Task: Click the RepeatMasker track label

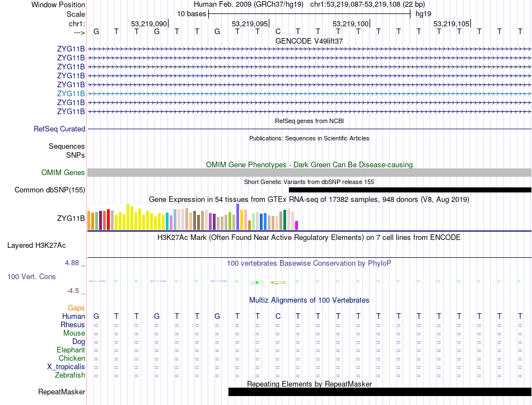Action: [x=62, y=392]
